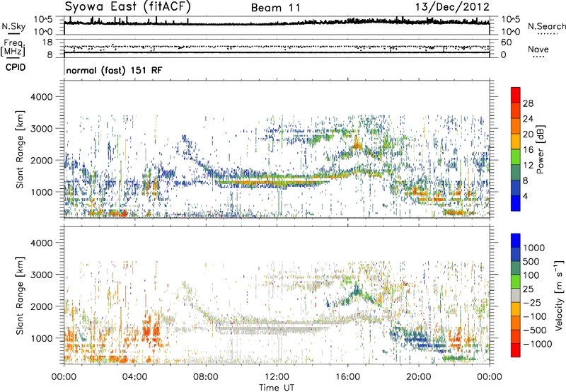This screenshot has width=566, height=392.
Task: Click the "Power [dB]" color bar title
Action: 540,149
